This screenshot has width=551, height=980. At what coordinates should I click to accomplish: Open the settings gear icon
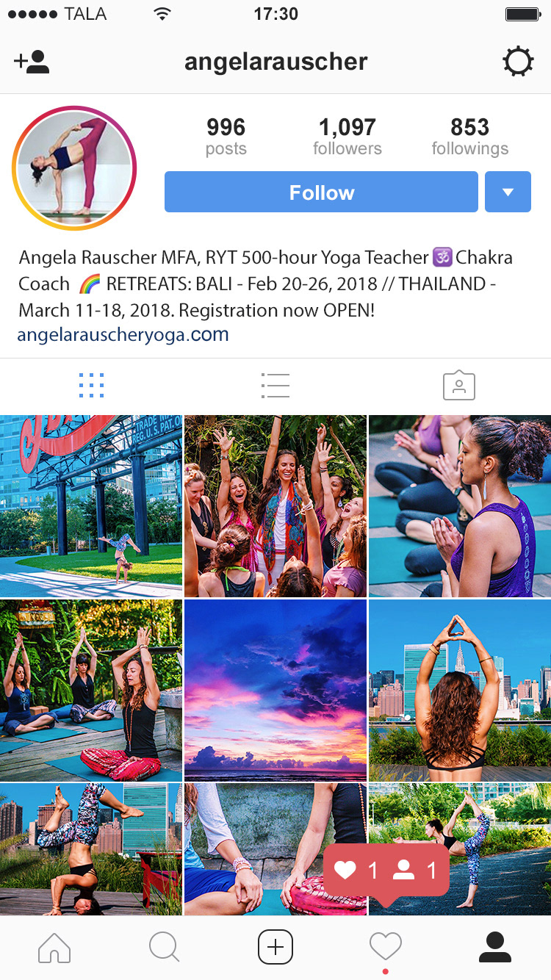(x=518, y=62)
